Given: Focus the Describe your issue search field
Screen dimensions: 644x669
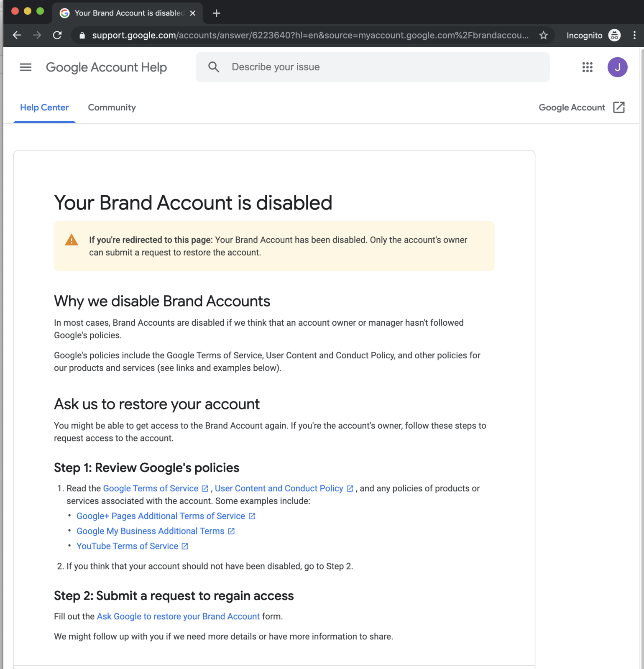Looking at the screenshot, I should [373, 67].
